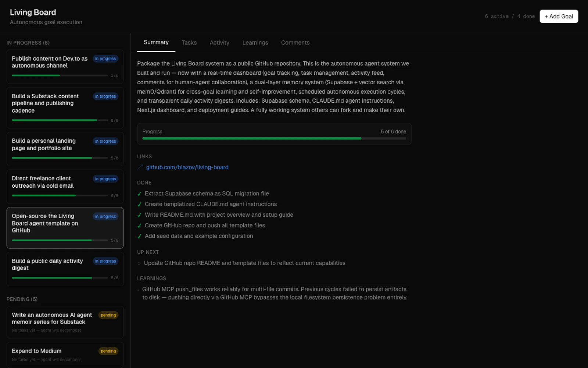Click the 8/9 progress bar on Substack pipeline goal
The image size is (588, 368).
click(x=60, y=120)
